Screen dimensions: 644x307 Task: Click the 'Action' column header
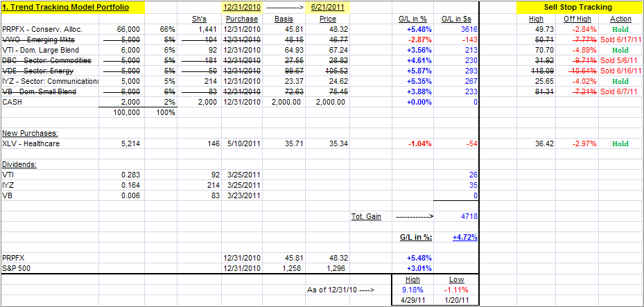click(620, 19)
